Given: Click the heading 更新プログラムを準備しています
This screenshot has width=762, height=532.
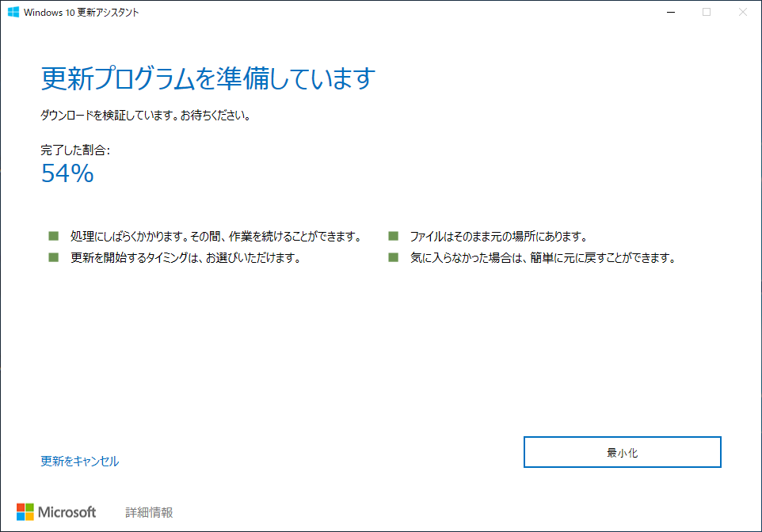Looking at the screenshot, I should click(x=208, y=78).
